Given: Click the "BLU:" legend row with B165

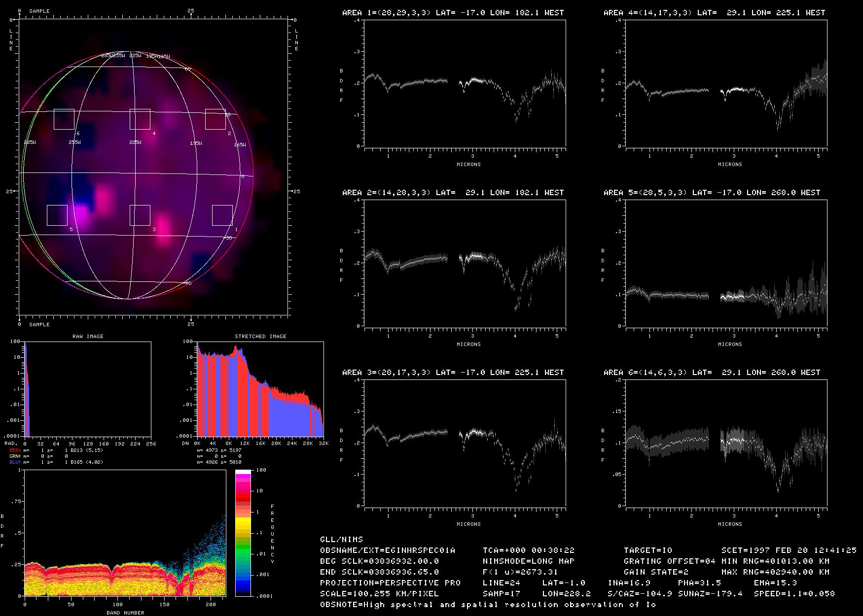Looking at the screenshot, I should click(x=57, y=462).
